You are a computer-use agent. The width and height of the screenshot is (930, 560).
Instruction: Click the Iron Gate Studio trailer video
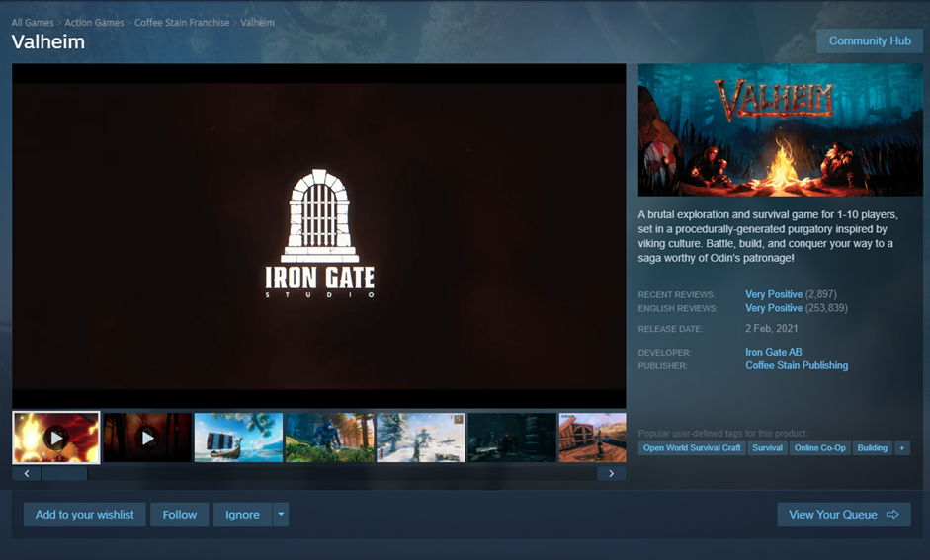(x=319, y=236)
